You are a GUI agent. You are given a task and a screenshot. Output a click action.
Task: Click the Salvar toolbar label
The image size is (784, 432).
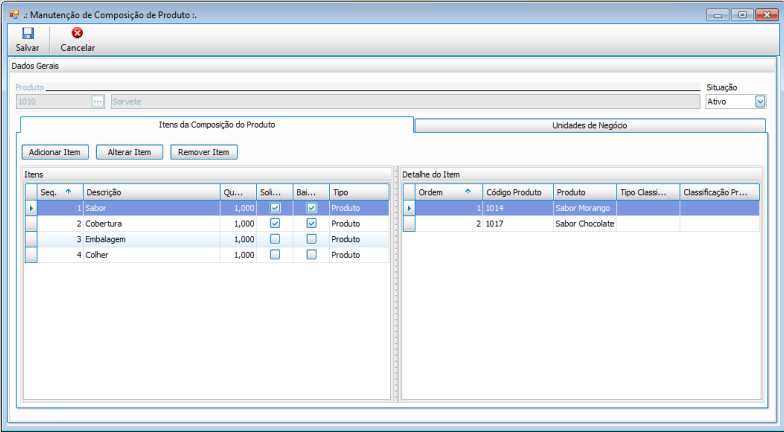click(28, 48)
